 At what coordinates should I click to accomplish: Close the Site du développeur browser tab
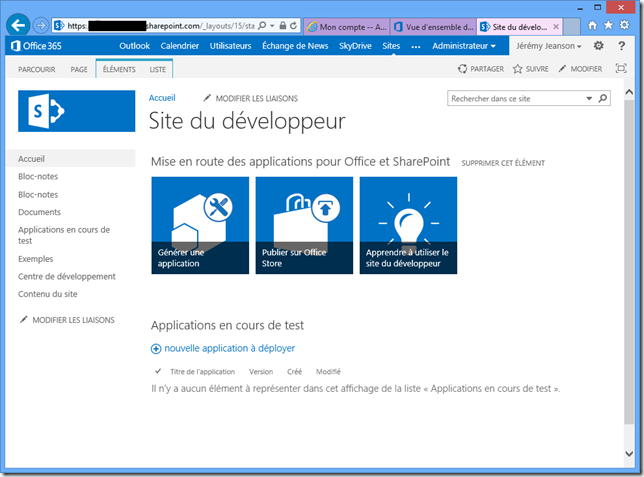pyautogui.click(x=556, y=27)
